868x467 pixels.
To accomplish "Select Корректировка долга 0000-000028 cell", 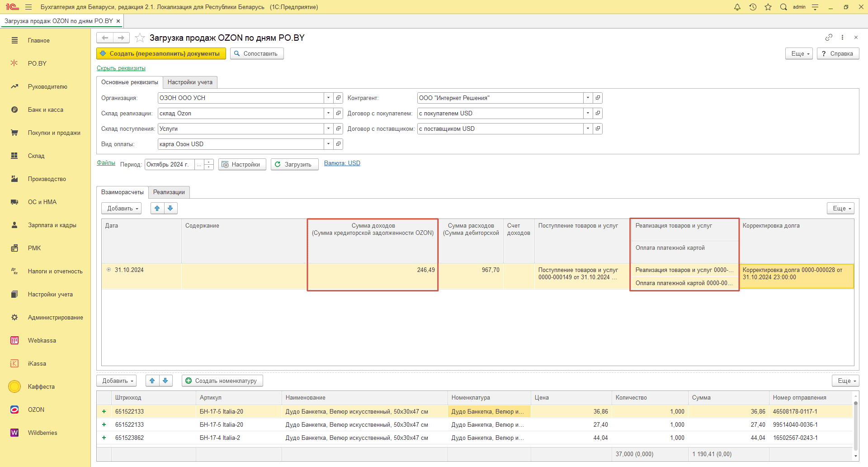I will [x=797, y=276].
